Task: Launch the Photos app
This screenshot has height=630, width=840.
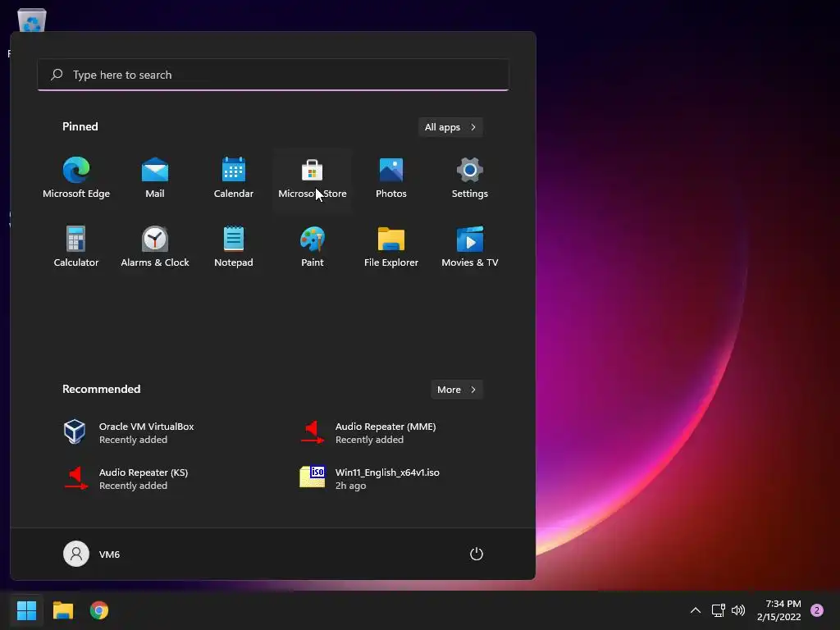Action: [x=391, y=179]
